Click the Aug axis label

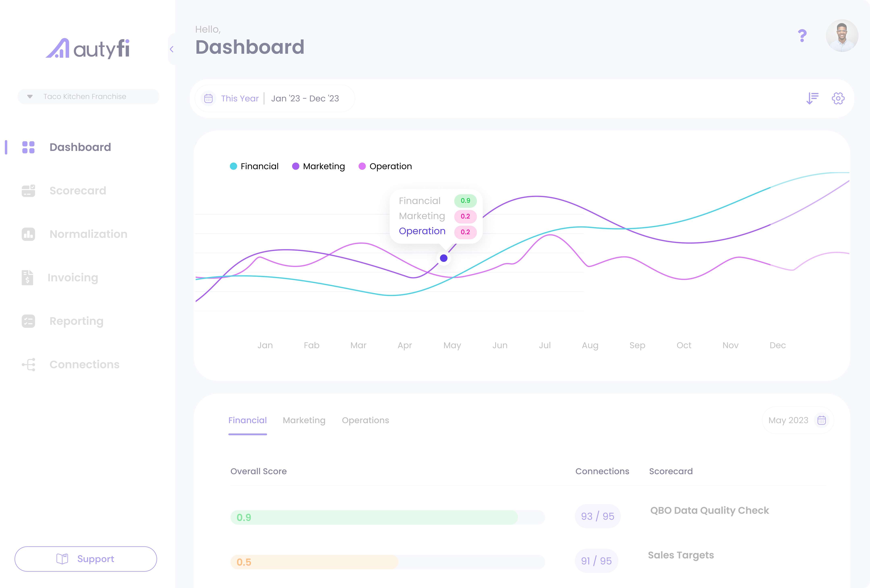click(x=590, y=346)
